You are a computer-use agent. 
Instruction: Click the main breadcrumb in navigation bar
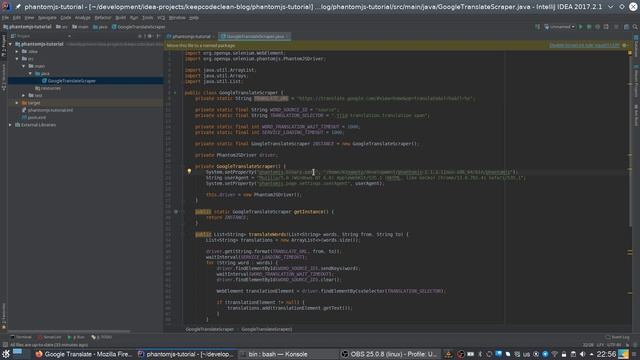(80, 27)
